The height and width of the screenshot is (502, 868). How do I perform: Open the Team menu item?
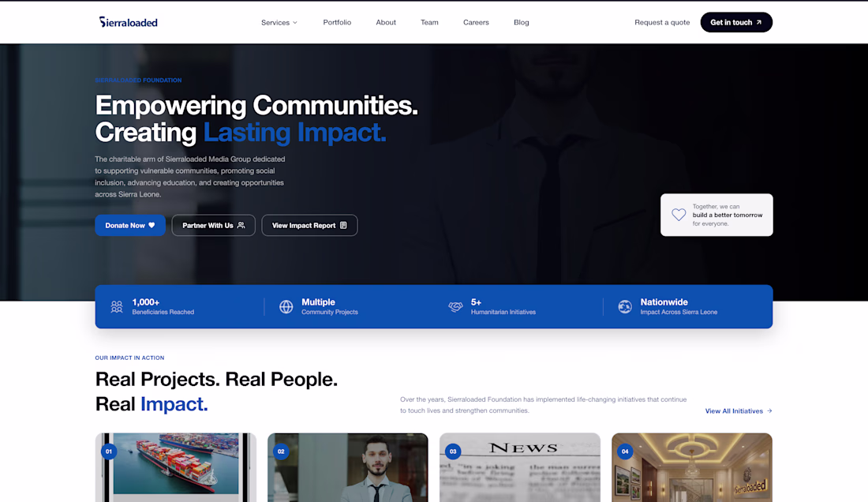pyautogui.click(x=429, y=22)
